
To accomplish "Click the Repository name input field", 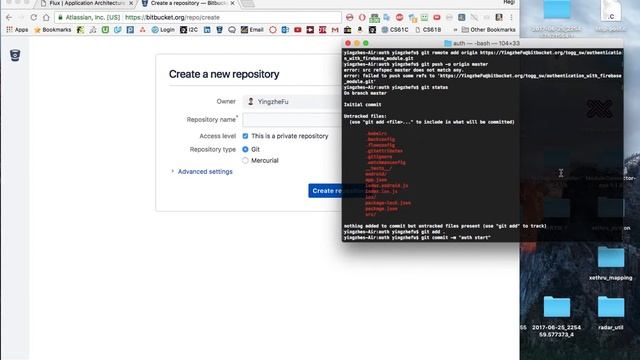I will (292, 120).
